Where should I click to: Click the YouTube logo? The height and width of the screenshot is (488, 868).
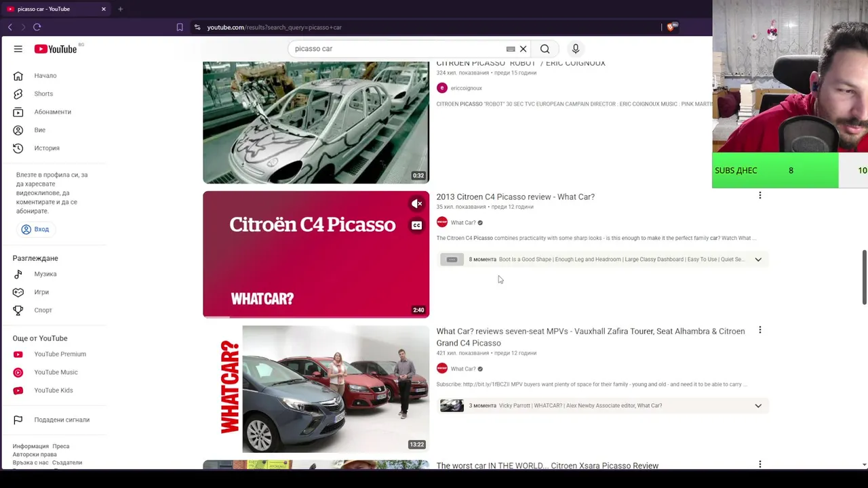point(56,49)
